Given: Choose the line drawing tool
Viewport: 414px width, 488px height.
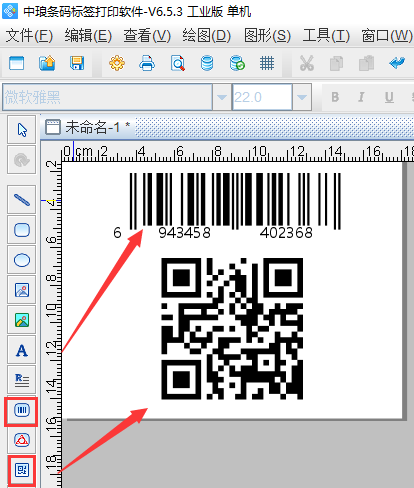Looking at the screenshot, I should (22, 200).
